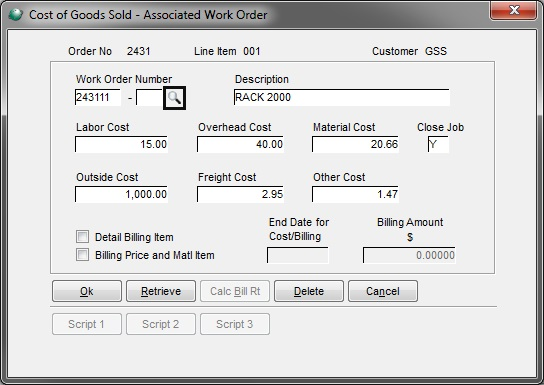The width and height of the screenshot is (544, 385).
Task: Tick the Detail Billing Item checkbox
Action: pyautogui.click(x=83, y=237)
